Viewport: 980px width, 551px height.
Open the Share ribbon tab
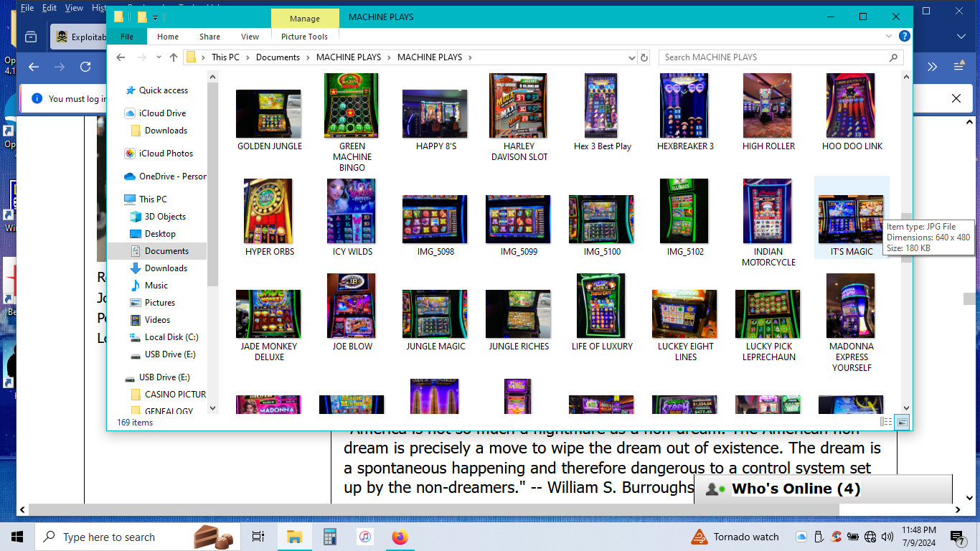209,37
